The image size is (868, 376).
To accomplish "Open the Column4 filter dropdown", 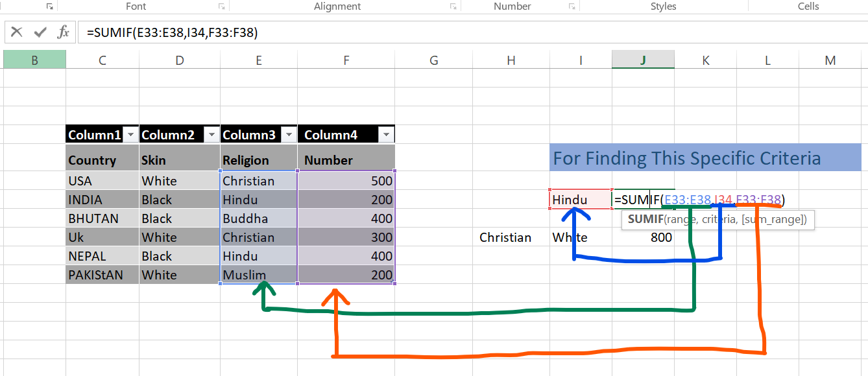I will click(x=386, y=134).
